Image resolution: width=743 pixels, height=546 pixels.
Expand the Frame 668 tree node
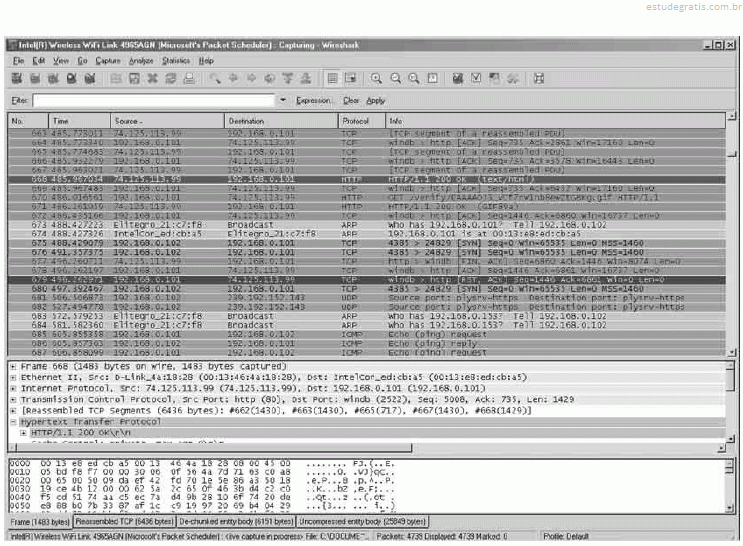pyautogui.click(x=14, y=367)
